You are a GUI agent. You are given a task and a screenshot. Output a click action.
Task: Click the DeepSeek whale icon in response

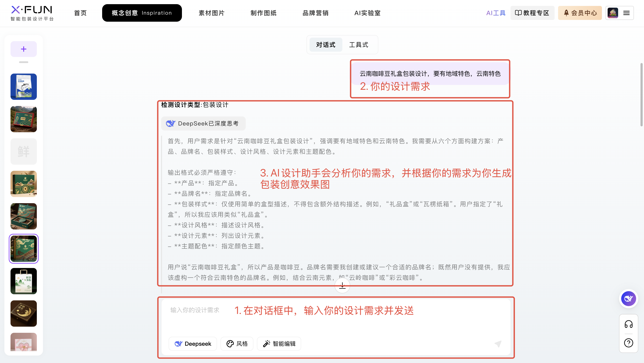171,123
